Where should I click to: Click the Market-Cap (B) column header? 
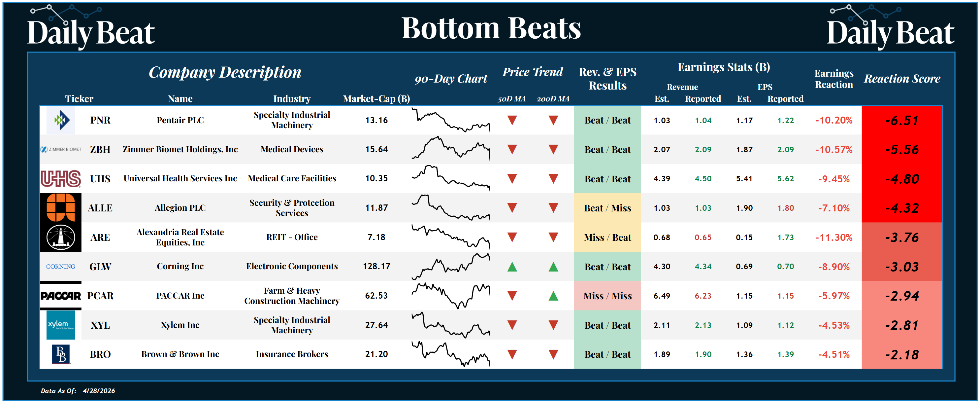(x=376, y=99)
